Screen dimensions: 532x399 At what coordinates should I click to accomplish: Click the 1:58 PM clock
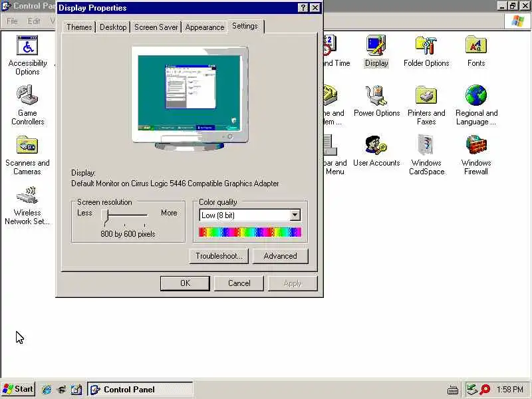(510, 389)
